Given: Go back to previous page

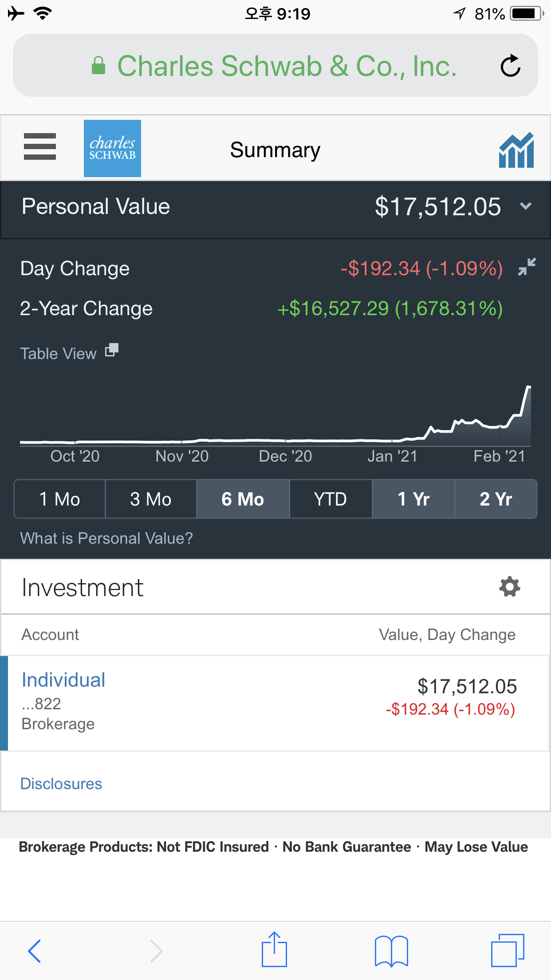Looking at the screenshot, I should 34,951.
